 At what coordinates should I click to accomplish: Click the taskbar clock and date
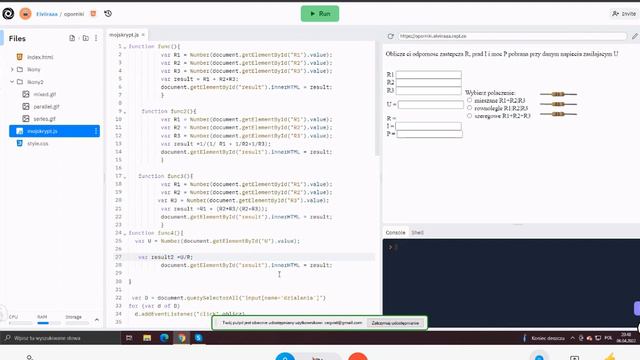[626, 338]
